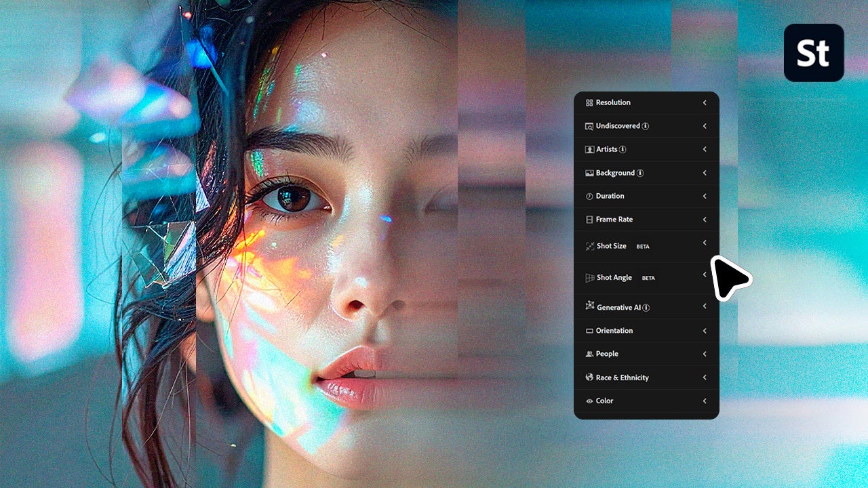Click the Artists portrait icon
The height and width of the screenshot is (488, 868).
click(x=589, y=149)
